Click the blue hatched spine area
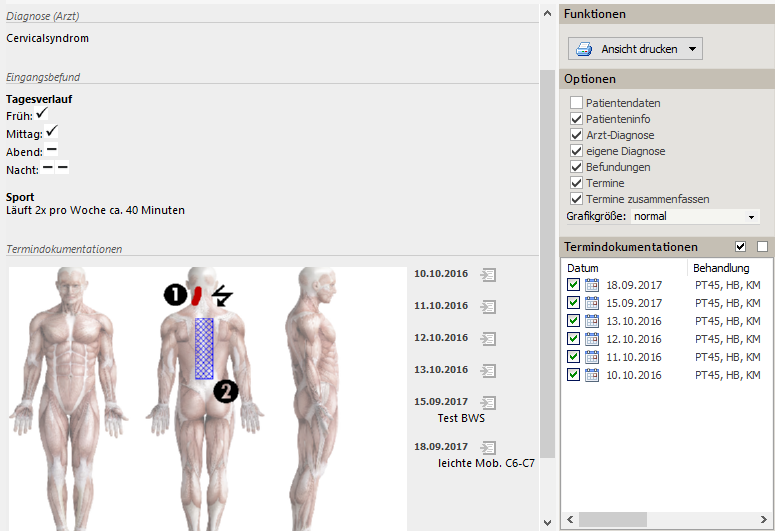Screen dimensions: 775x531 click(204, 348)
